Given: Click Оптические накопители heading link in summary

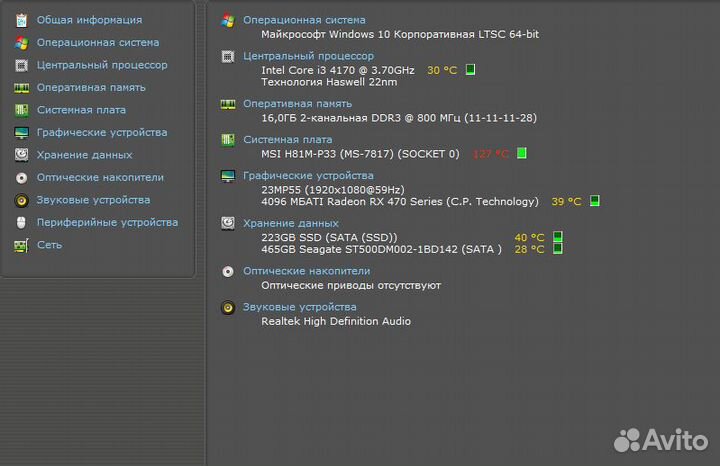Looking at the screenshot, I should (x=306, y=271).
